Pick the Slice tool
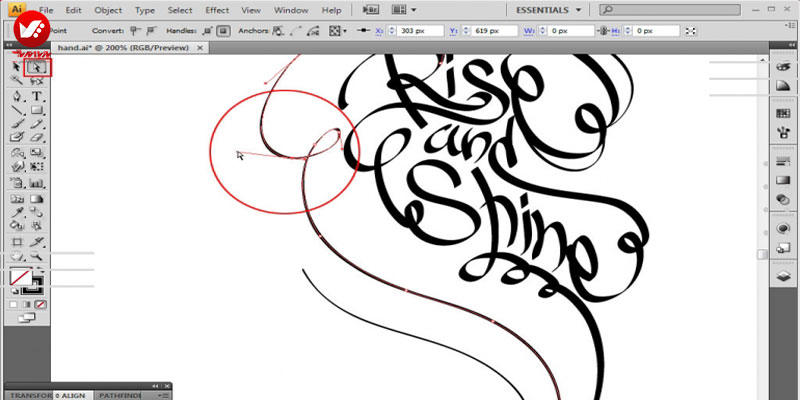The height and width of the screenshot is (400, 800). coord(37,242)
